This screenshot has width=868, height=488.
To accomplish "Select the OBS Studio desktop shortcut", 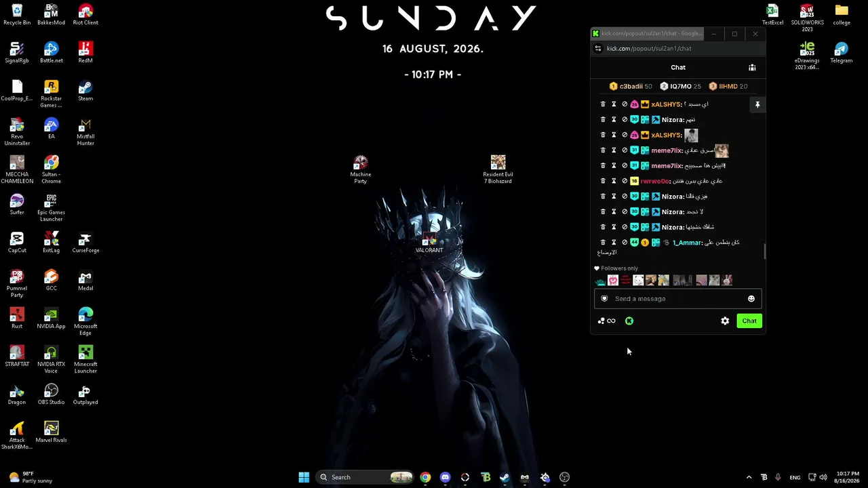I will point(51,394).
